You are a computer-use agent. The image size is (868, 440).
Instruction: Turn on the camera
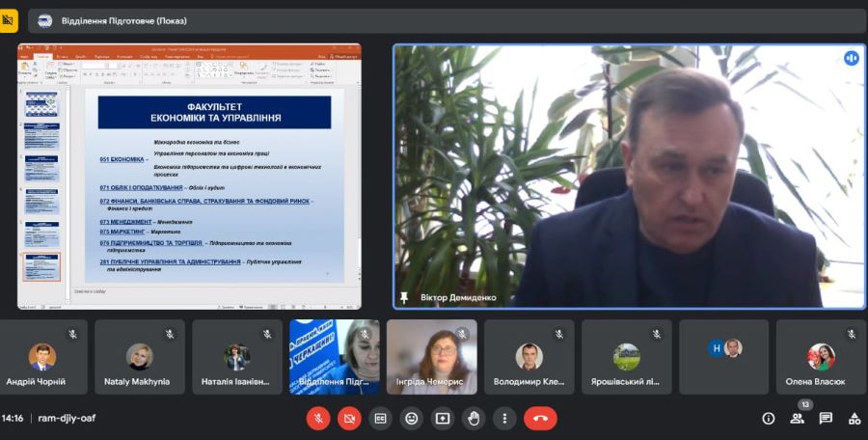[x=349, y=419]
